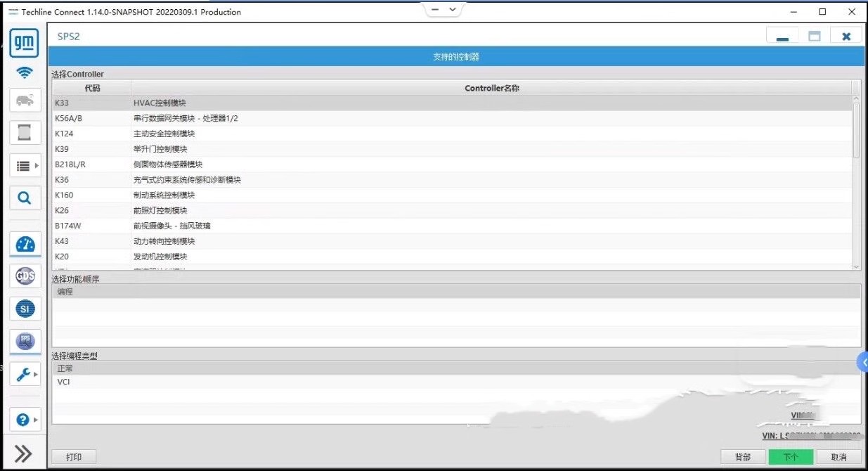Select K124 主动安全控制模块 row

[452, 134]
